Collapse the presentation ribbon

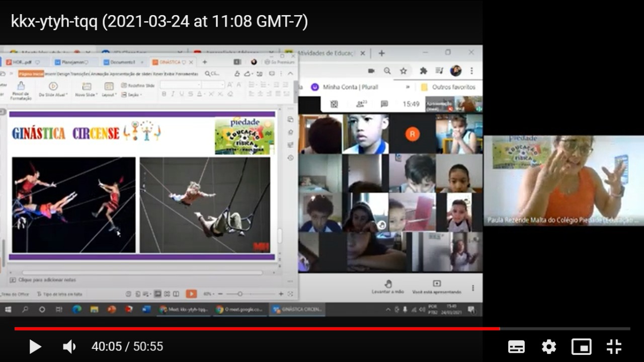(x=290, y=74)
